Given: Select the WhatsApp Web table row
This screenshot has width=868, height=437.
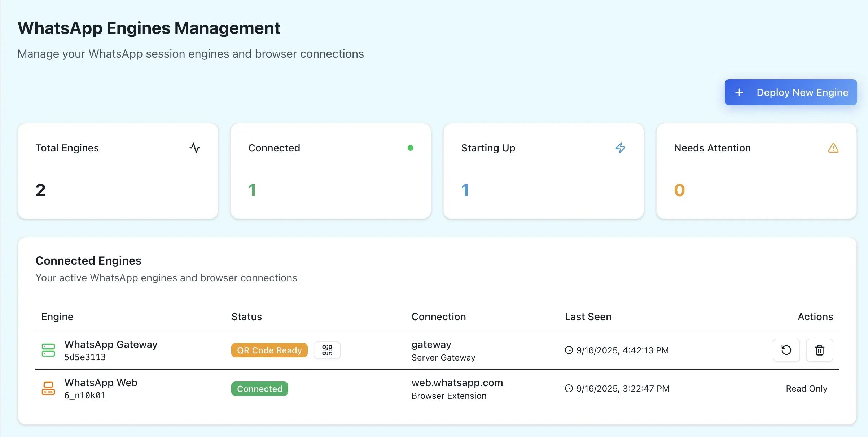Looking at the screenshot, I should [x=433, y=388].
